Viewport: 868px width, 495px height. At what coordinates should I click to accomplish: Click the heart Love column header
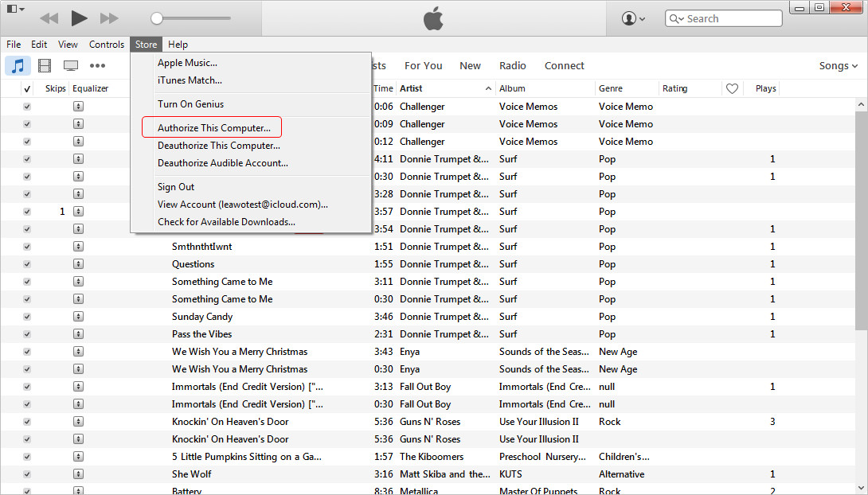[732, 88]
